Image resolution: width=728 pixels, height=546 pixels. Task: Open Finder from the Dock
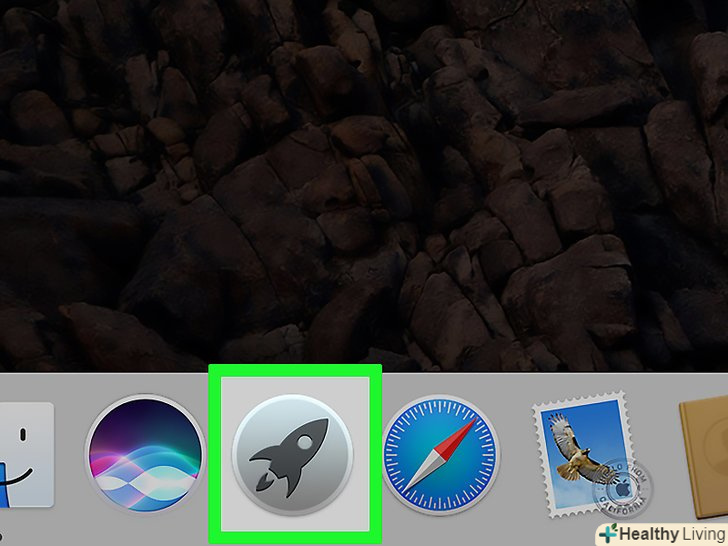click(26, 455)
